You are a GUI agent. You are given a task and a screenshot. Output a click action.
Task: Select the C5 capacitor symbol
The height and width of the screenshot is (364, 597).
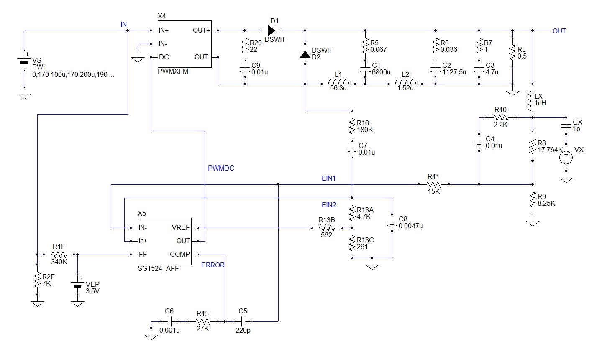pos(242,321)
